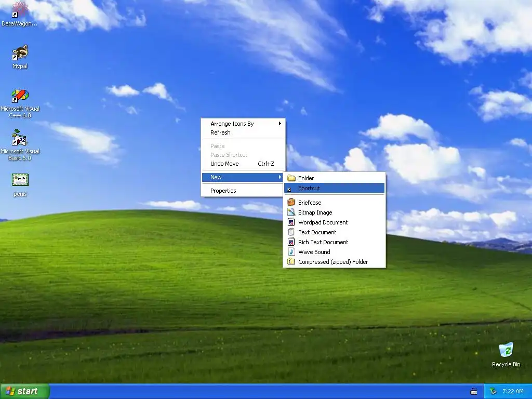Select the Recycle Bin icon
The width and height of the screenshot is (532, 399).
point(506,350)
